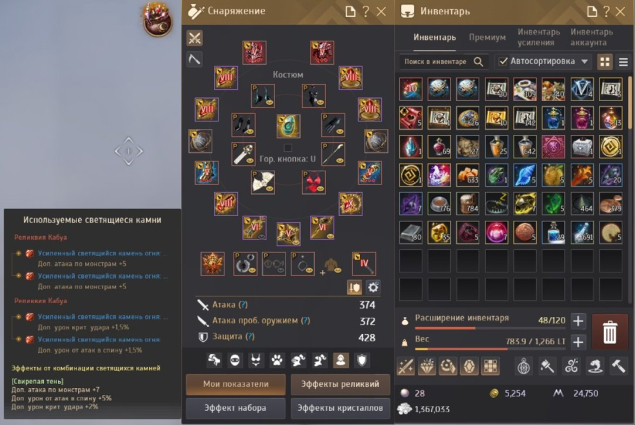
Task: Open equipment settings gear icon
Action: tap(373, 287)
